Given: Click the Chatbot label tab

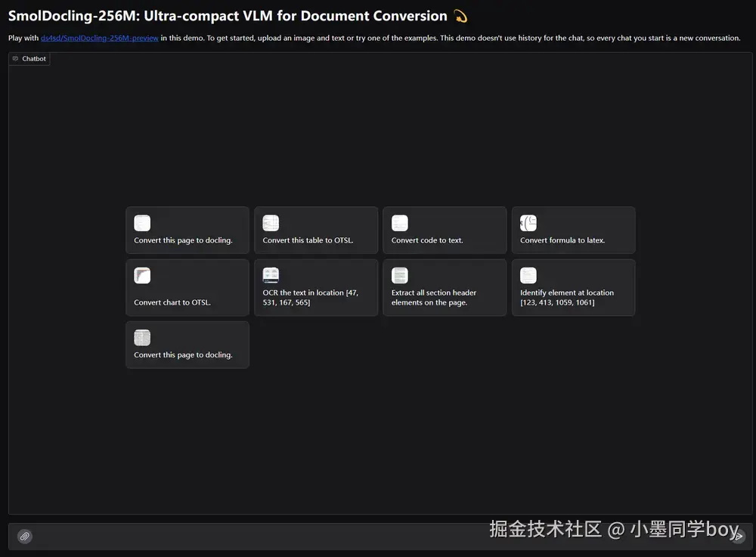Looking at the screenshot, I should pyautogui.click(x=29, y=59).
